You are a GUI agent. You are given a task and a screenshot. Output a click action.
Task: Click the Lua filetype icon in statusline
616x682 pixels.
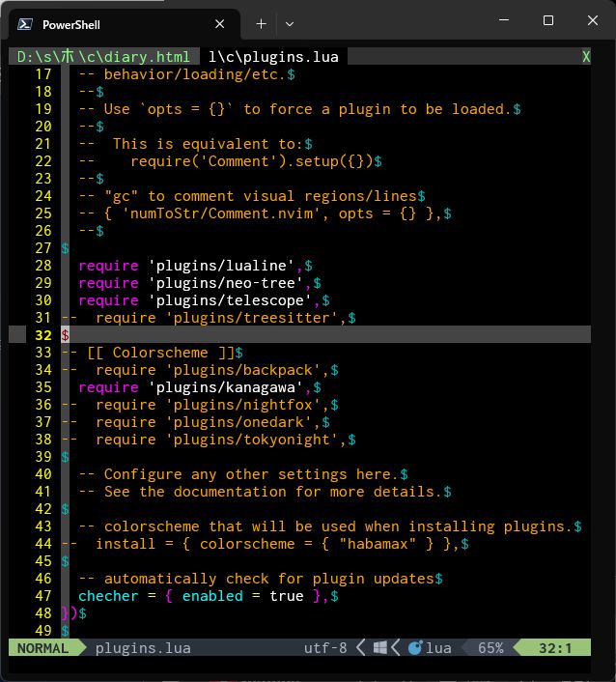(415, 648)
